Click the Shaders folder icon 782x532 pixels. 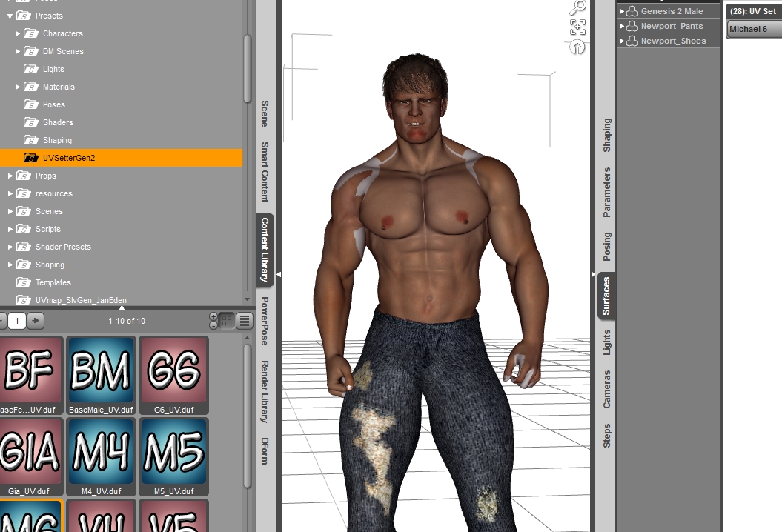click(x=31, y=122)
